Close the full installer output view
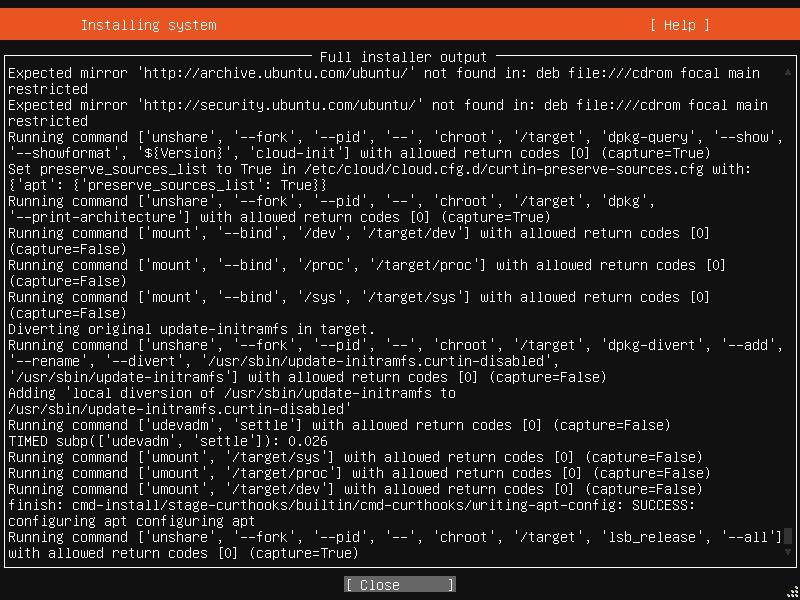 click(399, 585)
